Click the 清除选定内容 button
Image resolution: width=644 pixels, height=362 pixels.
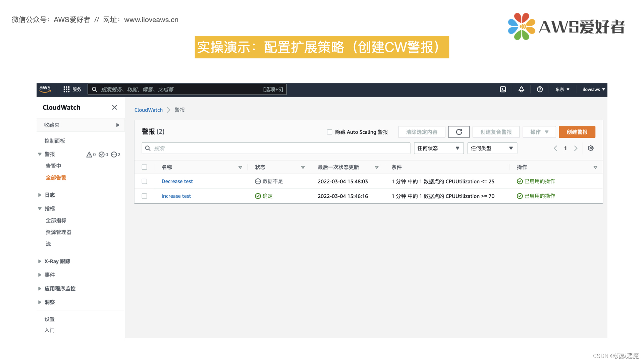[422, 132]
